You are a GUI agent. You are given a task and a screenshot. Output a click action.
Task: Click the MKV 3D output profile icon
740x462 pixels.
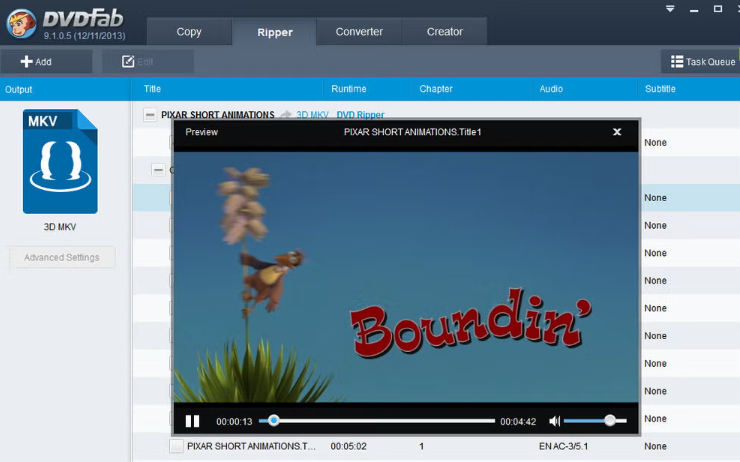pos(60,161)
